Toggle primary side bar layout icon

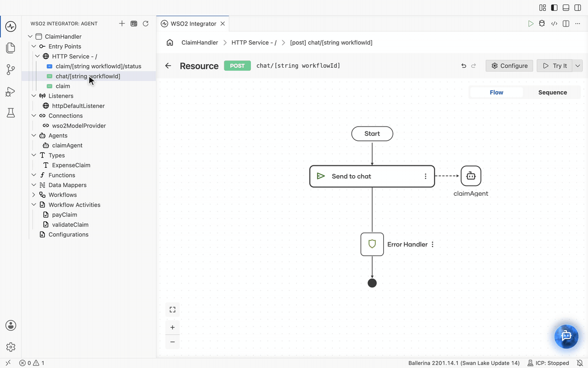point(554,7)
